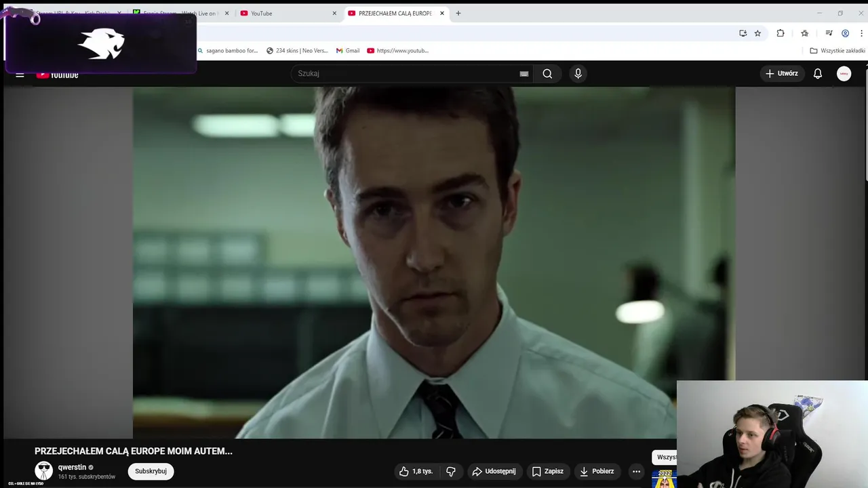Close the PRZEJECHAŁEM CAŁĄ EUROPE tab
Image resolution: width=868 pixels, height=488 pixels.
442,14
